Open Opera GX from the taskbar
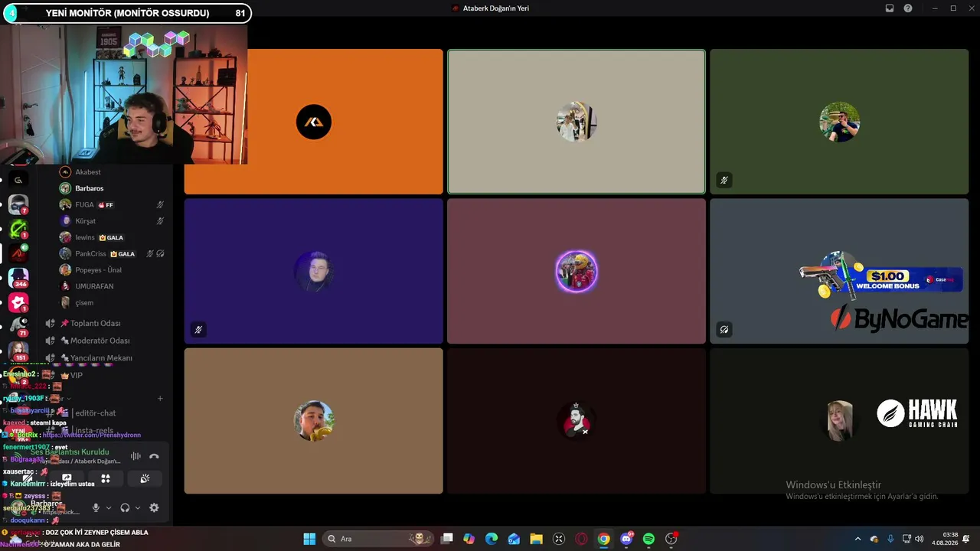 pyautogui.click(x=581, y=539)
